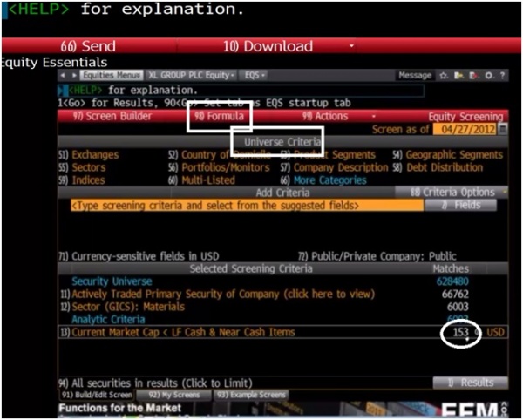Open 97) Screen Builder
Screen dimensions: 523x420
pyautogui.click(x=112, y=116)
